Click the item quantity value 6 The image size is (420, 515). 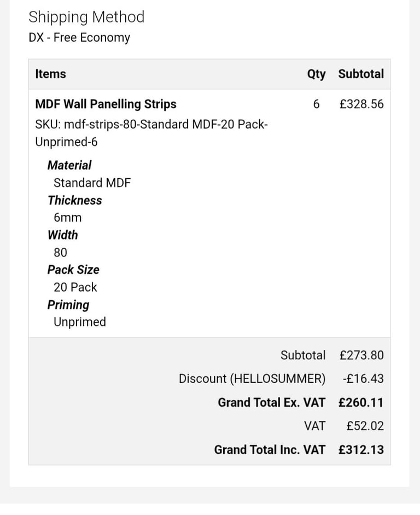pyautogui.click(x=316, y=104)
